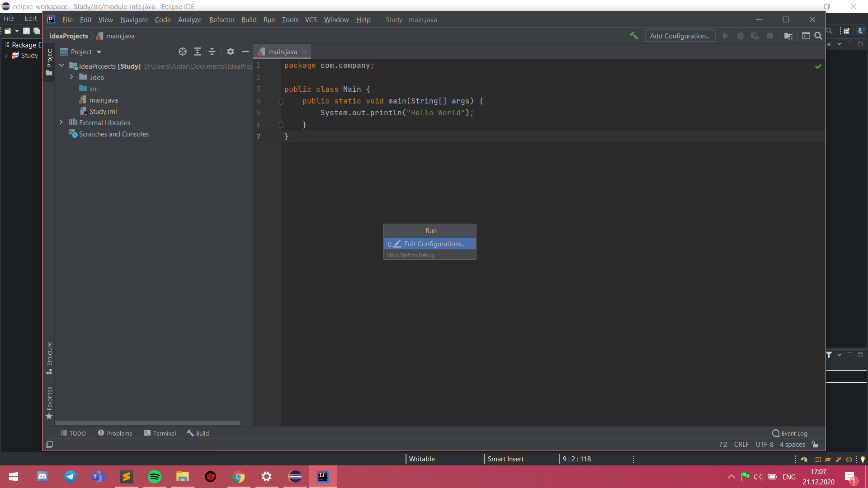Screen dimensions: 868x488
Task: Click Eclipse's Save icon in its toolbar
Action: coord(26,31)
